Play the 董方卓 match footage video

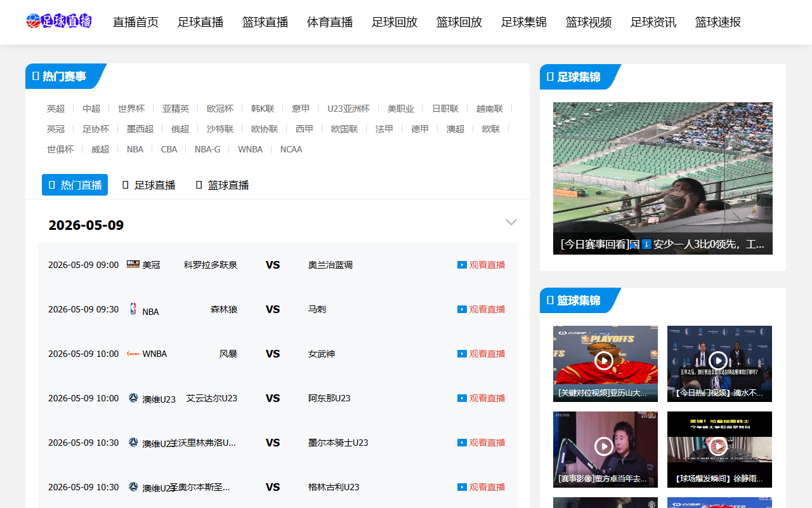pos(604,446)
